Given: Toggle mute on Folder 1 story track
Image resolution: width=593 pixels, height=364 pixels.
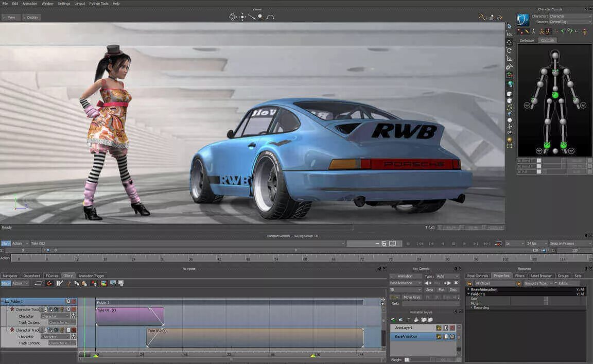Looking at the screenshot, I should (74, 302).
